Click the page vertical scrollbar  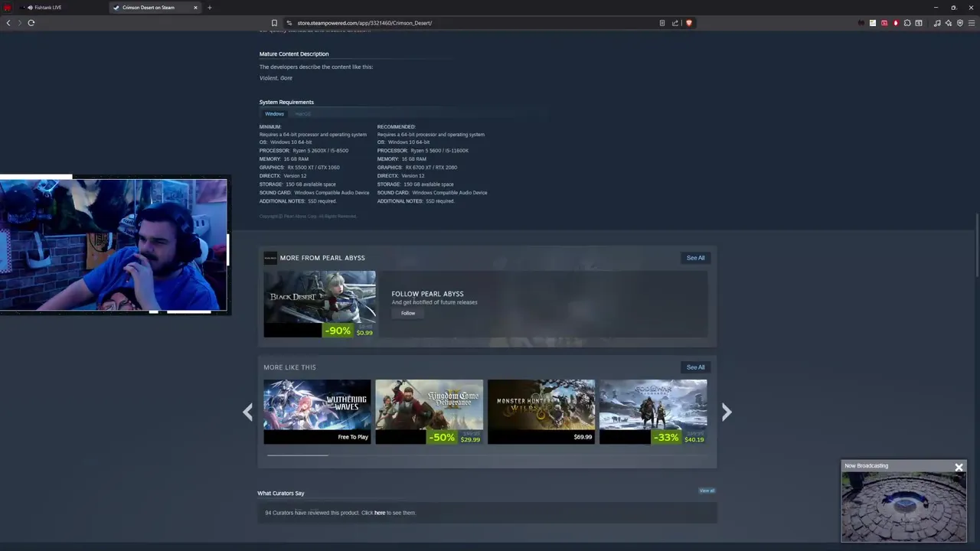pyautogui.click(x=977, y=245)
